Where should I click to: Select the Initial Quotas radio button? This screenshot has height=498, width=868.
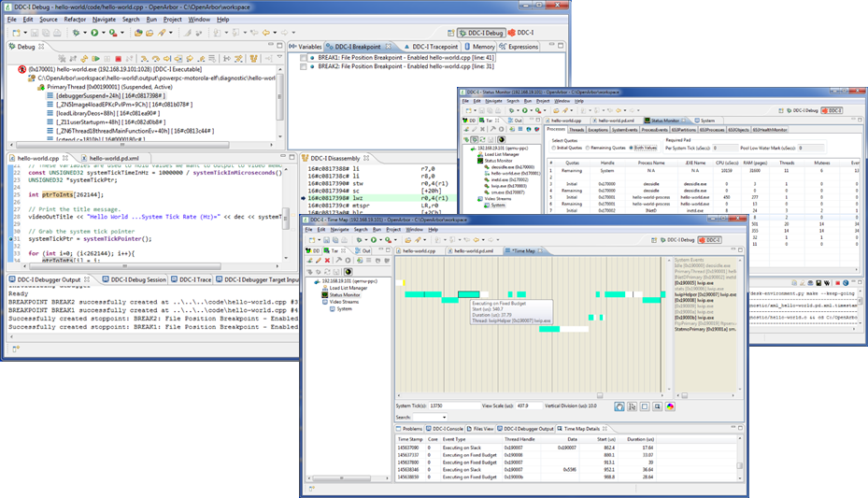pyautogui.click(x=553, y=148)
